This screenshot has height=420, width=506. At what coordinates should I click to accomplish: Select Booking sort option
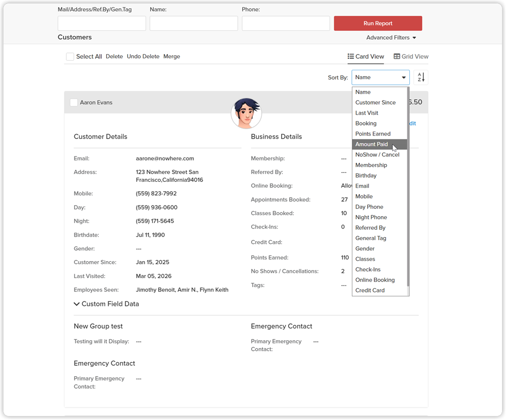tap(379, 124)
